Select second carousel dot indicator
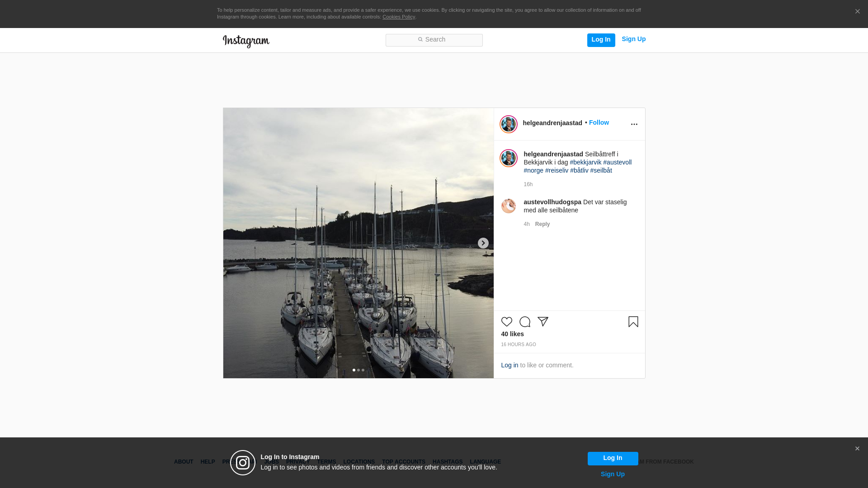The height and width of the screenshot is (488, 868). click(x=359, y=370)
